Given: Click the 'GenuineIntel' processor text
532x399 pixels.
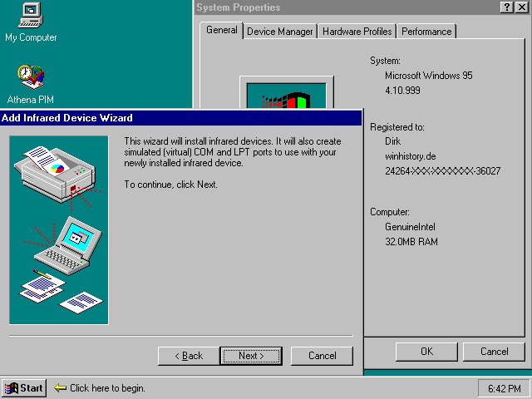Looking at the screenshot, I should (410, 227).
